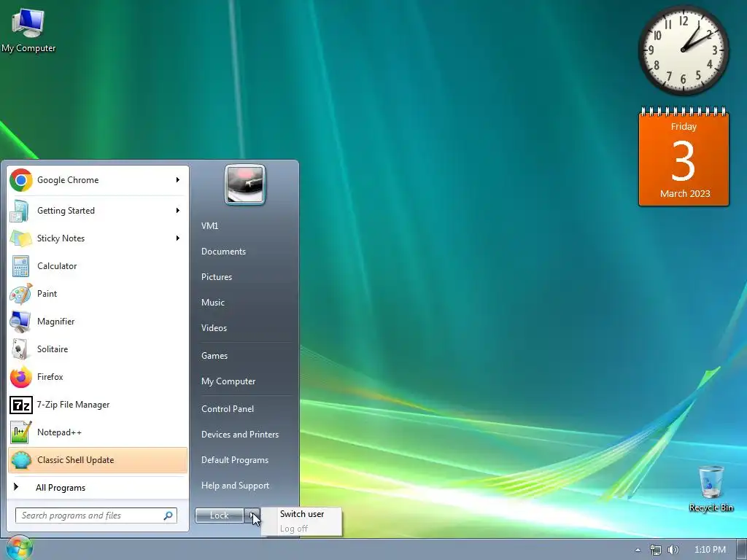Click the arrow next to Lock button
Viewport: 747px width, 560px height.
coord(252,516)
